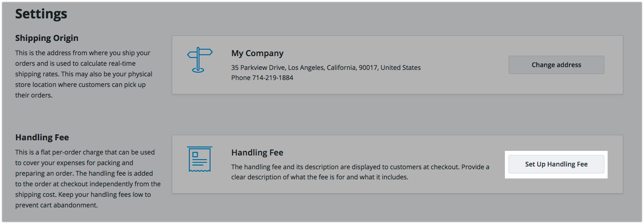This screenshot has width=644, height=224.
Task: Click the My Company title
Action: [257, 53]
